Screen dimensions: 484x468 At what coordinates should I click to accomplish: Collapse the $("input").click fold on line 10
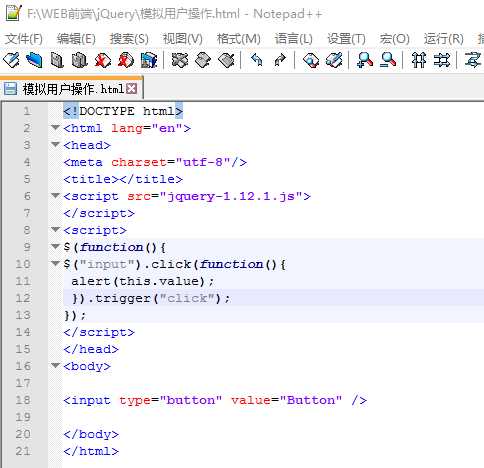55,263
